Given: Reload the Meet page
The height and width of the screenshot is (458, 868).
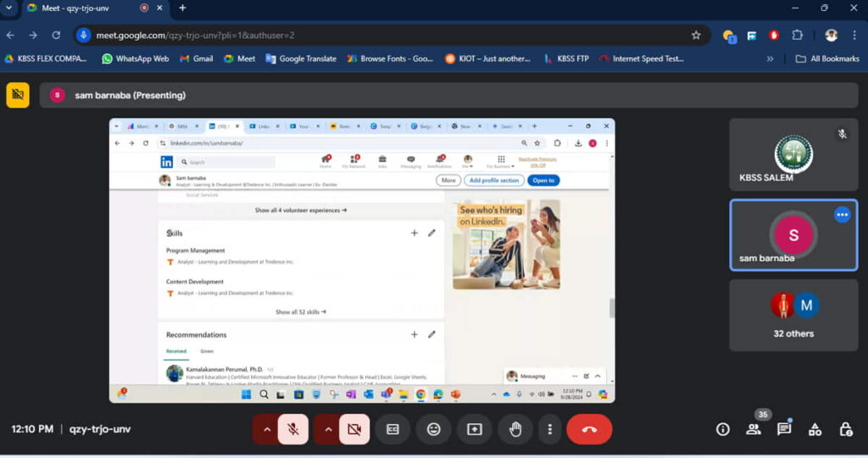Looking at the screenshot, I should point(56,35).
